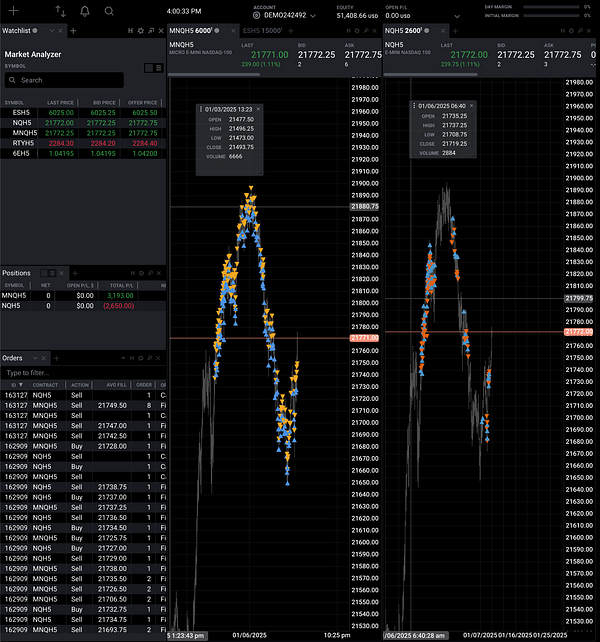The width and height of the screenshot is (600, 642).
Task: Add a tab beside Positions
Action: pyautogui.click(x=75, y=273)
